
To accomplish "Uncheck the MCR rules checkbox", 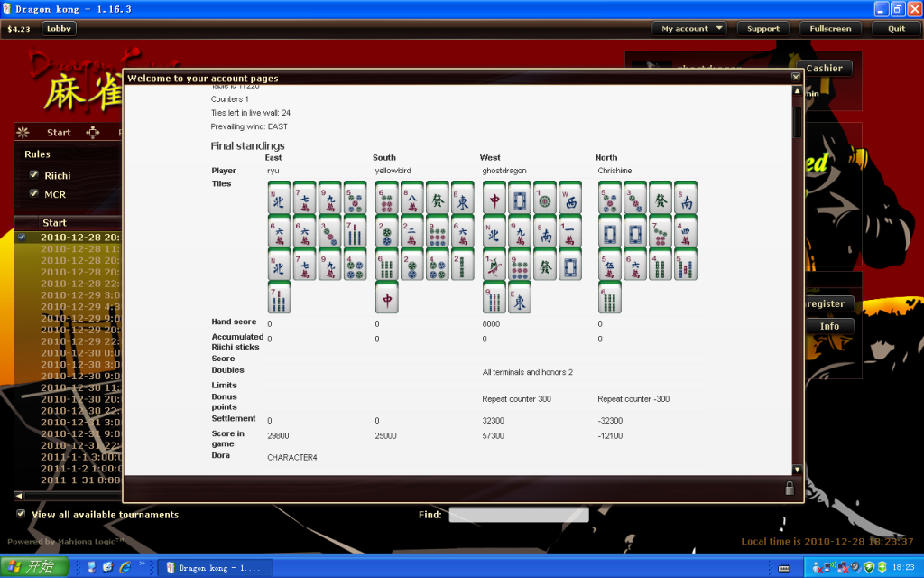I will click(34, 193).
